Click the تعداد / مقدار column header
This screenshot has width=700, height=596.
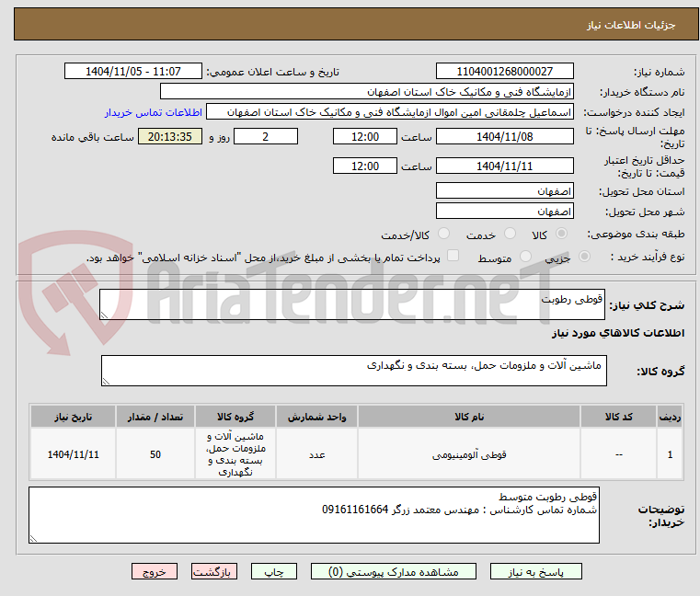click(x=155, y=417)
